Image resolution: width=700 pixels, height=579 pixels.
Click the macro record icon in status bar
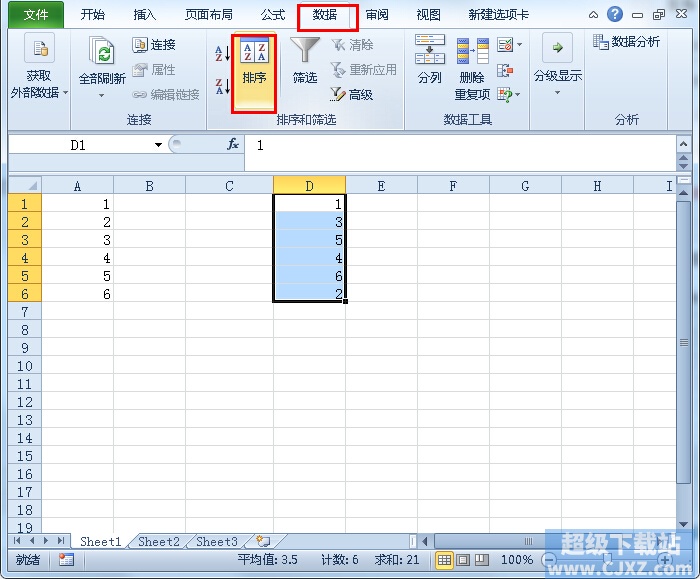[x=66, y=559]
